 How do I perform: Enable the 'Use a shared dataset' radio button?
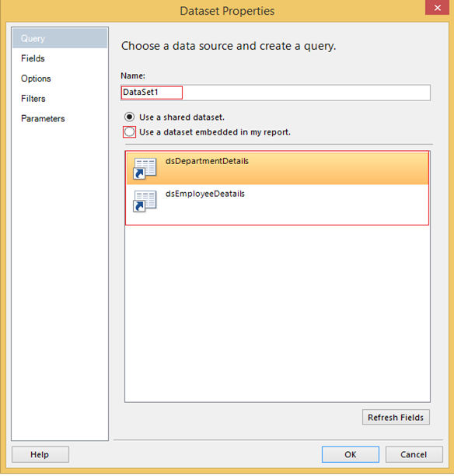pos(129,117)
